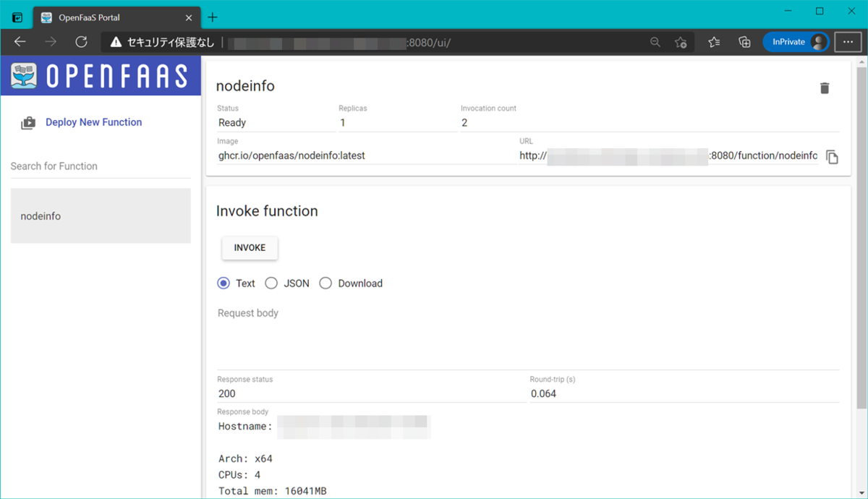
Task: Click the OpenFaaS whale logo
Action: click(24, 76)
